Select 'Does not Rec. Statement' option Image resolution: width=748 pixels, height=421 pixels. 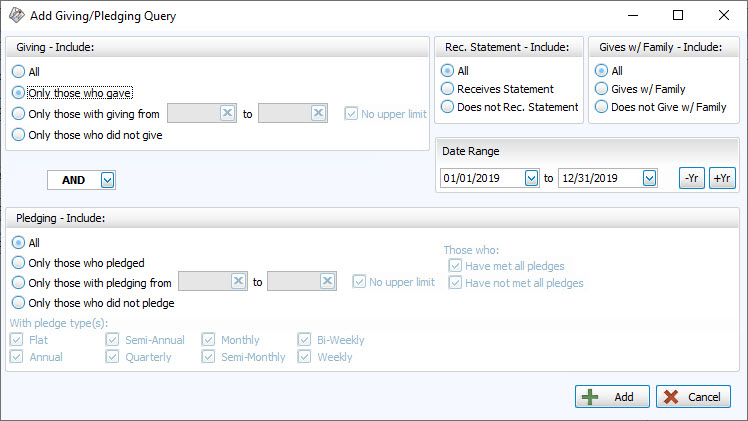pyautogui.click(x=448, y=107)
